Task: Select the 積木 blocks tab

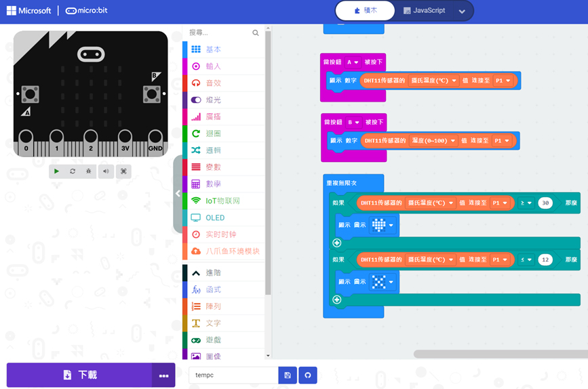Action: coord(366,11)
